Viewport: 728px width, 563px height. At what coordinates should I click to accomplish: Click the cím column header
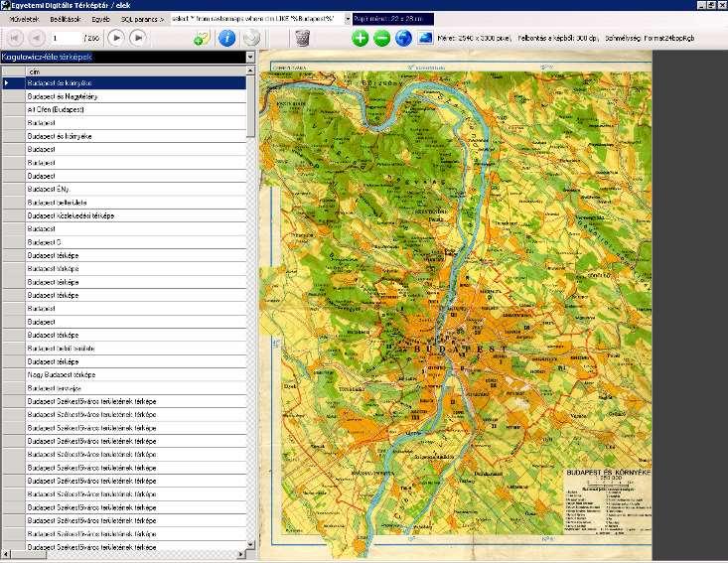tap(136, 71)
